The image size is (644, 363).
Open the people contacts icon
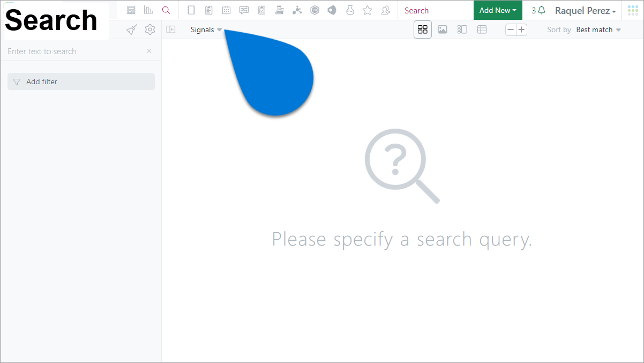(x=385, y=10)
